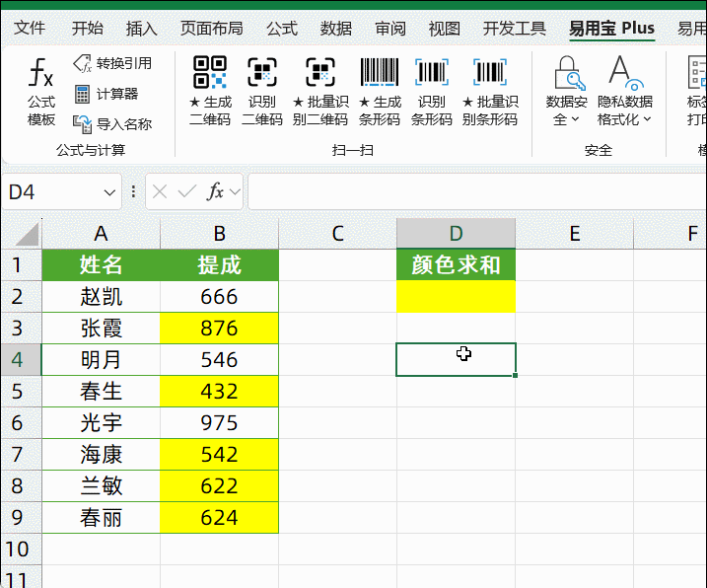Screen dimensions: 707x588
Task: Select cell containing 春生
Action: tap(101, 392)
